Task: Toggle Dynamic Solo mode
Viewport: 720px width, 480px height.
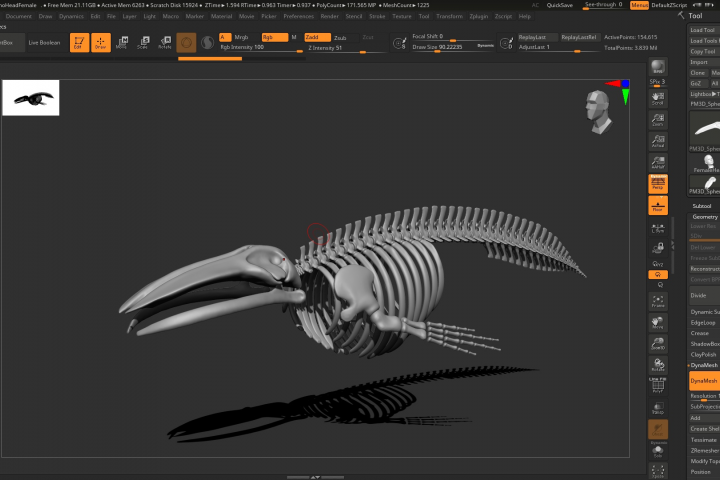Action: coord(658,449)
